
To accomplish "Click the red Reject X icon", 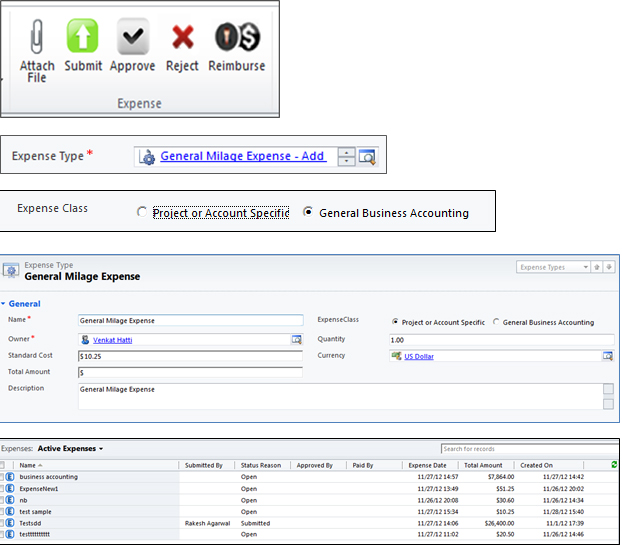I will [x=182, y=38].
